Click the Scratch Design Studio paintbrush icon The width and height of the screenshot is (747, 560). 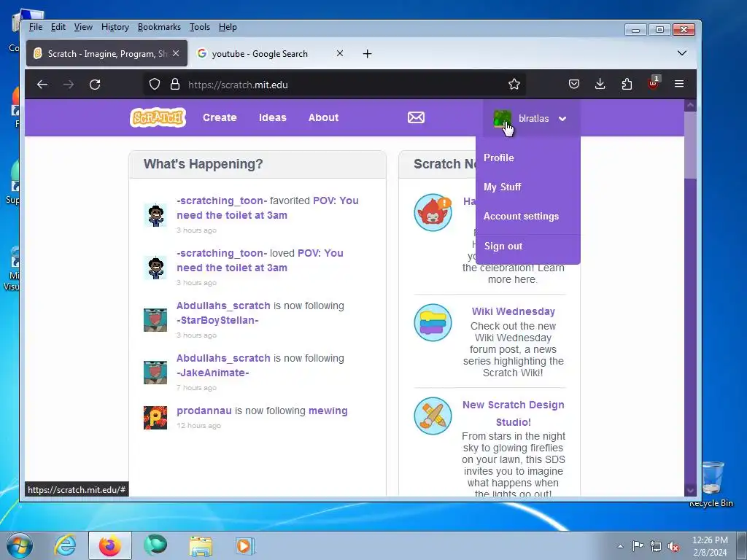coord(433,416)
